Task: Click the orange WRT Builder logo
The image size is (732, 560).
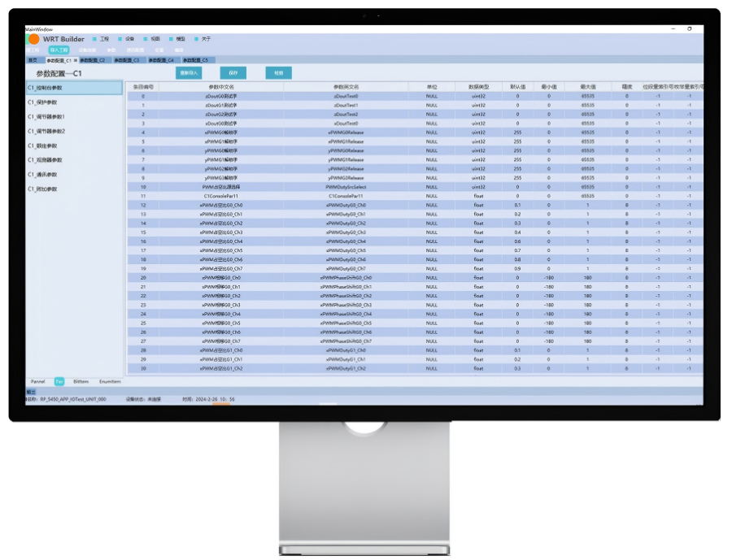Action: [33, 39]
